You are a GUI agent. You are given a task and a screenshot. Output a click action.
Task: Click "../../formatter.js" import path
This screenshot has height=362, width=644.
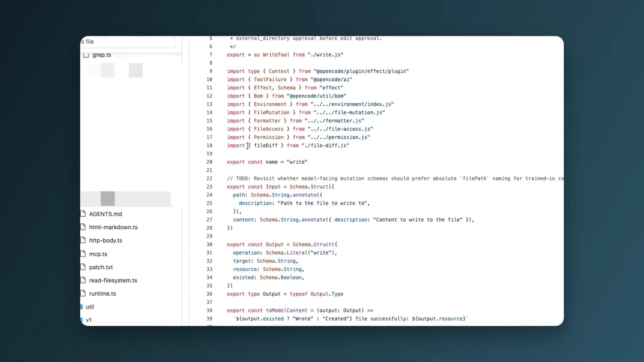coord(334,121)
